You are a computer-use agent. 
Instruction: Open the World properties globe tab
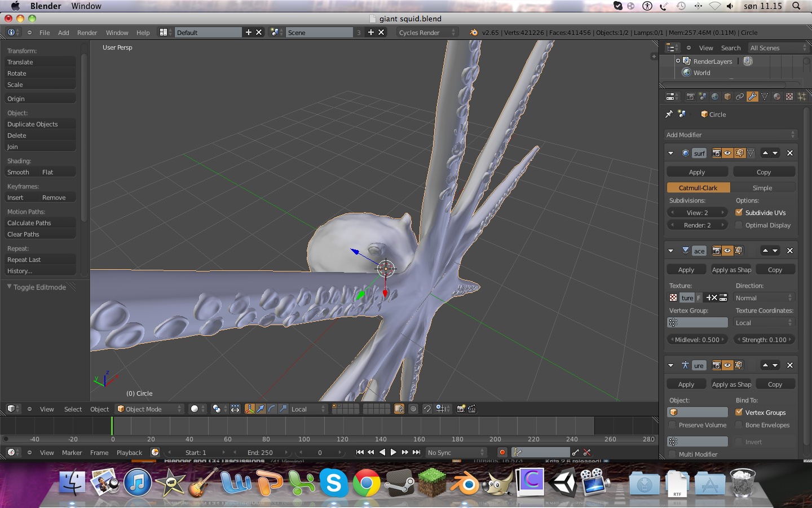715,97
